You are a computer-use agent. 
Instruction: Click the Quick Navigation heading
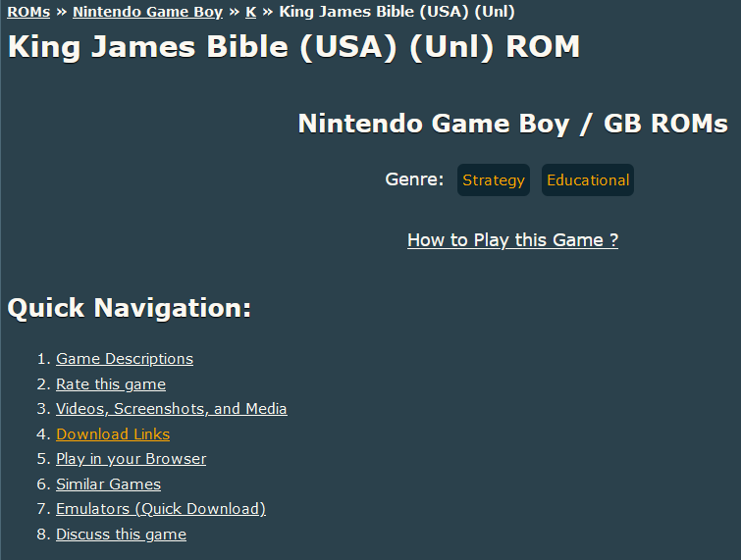[130, 308]
